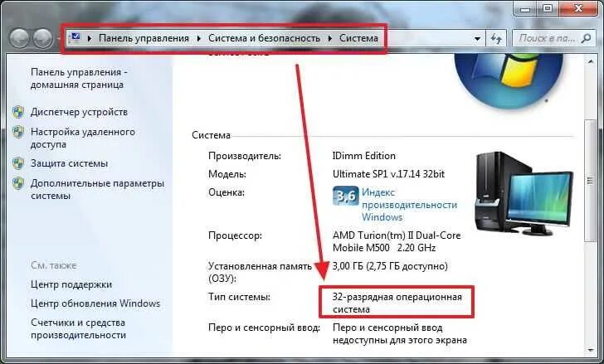The width and height of the screenshot is (604, 364).
Task: Click the См. также heading
Action: [x=54, y=265]
